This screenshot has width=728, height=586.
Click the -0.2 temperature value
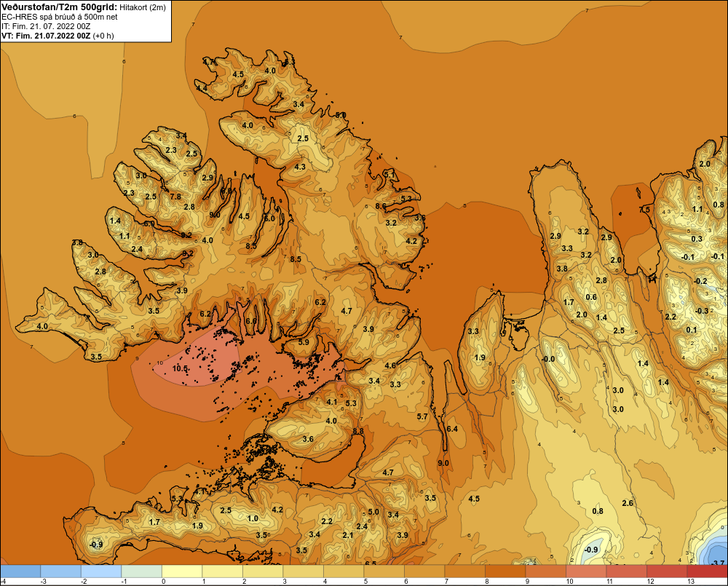[700, 281]
